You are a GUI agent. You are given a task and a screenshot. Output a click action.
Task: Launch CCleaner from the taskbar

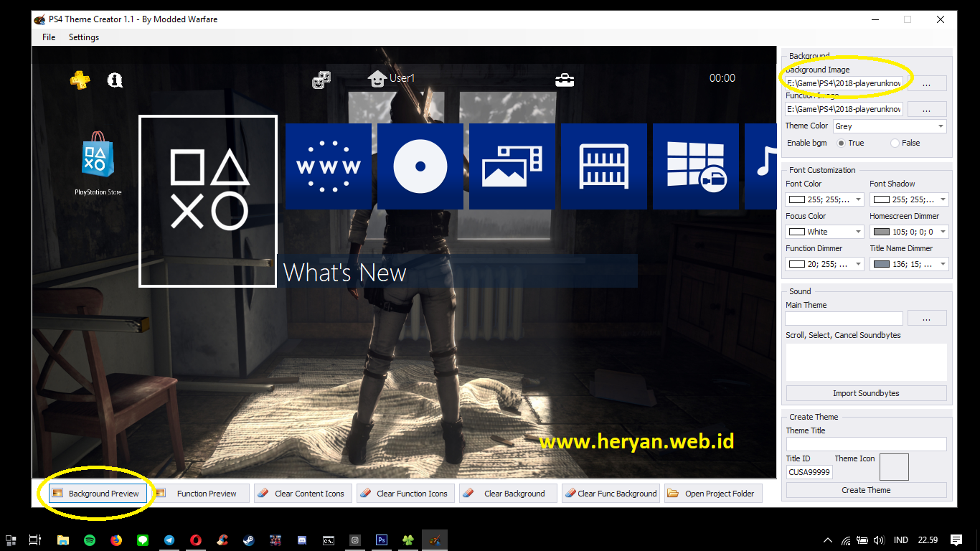[x=222, y=540]
